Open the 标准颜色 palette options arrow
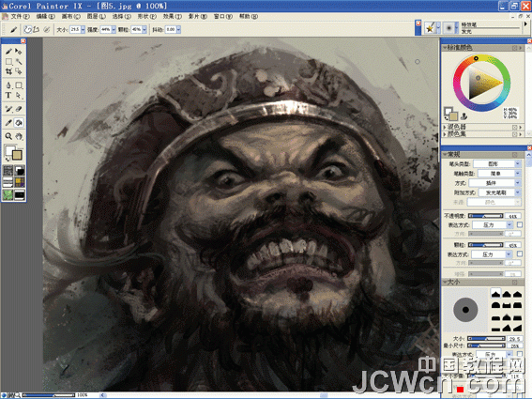 pos(521,48)
